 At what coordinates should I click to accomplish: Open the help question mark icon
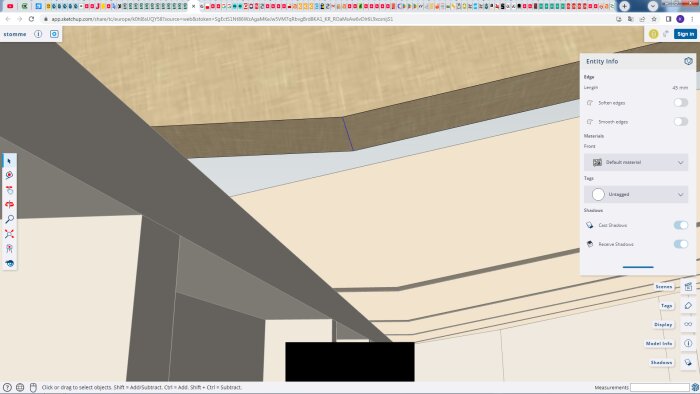tap(7, 387)
